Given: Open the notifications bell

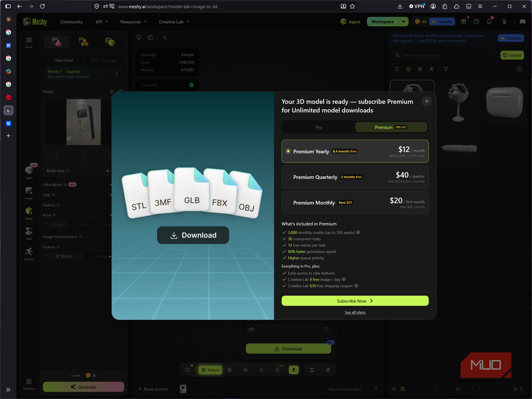Looking at the screenshot, I should coord(489,22).
